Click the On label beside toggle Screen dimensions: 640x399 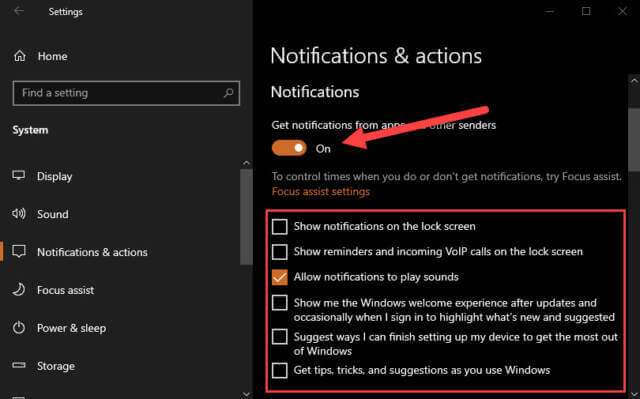pyautogui.click(x=323, y=149)
